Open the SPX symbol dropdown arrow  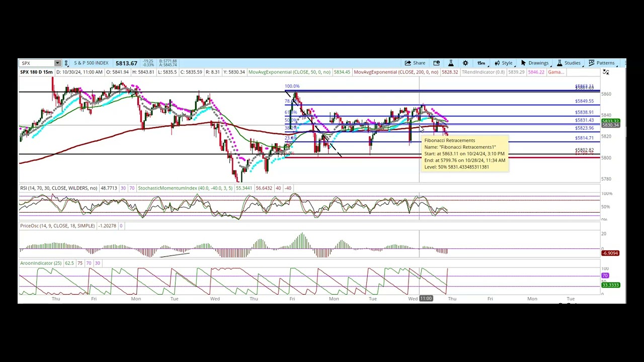point(57,63)
